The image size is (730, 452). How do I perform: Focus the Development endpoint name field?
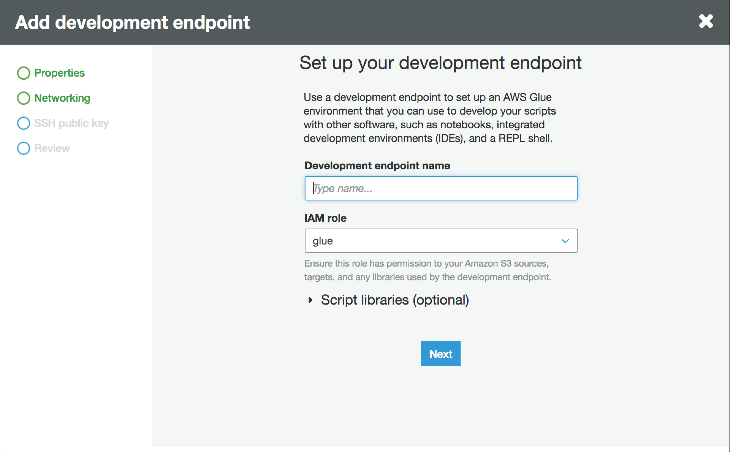(440, 188)
